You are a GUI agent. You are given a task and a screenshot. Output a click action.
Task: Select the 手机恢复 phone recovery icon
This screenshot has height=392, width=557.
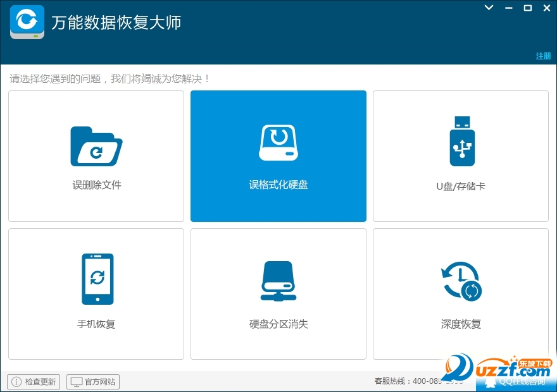tap(96, 278)
